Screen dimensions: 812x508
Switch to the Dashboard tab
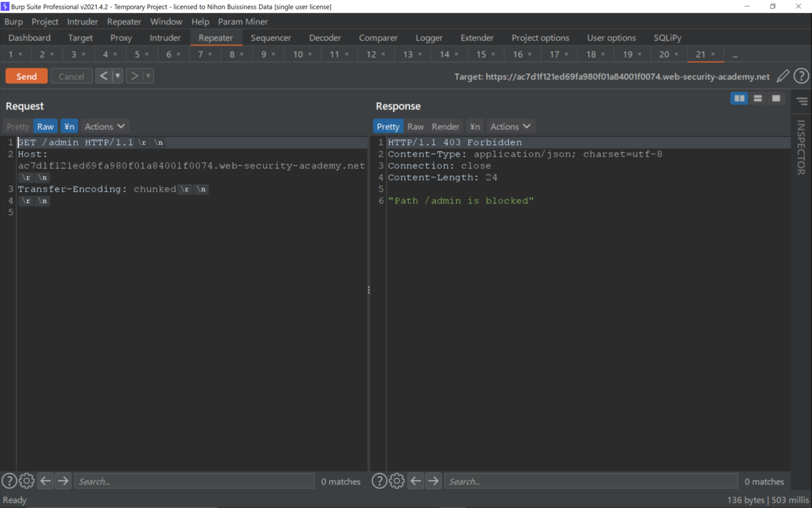coord(30,38)
